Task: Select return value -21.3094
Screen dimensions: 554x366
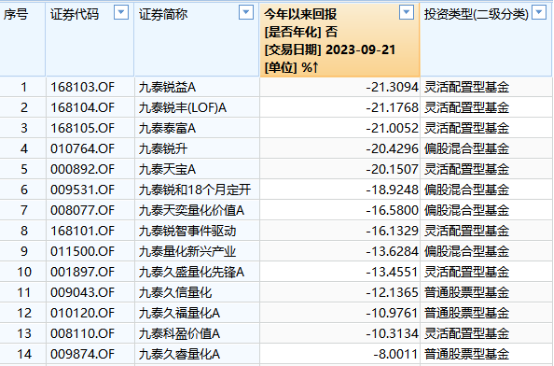Action: 392,87
